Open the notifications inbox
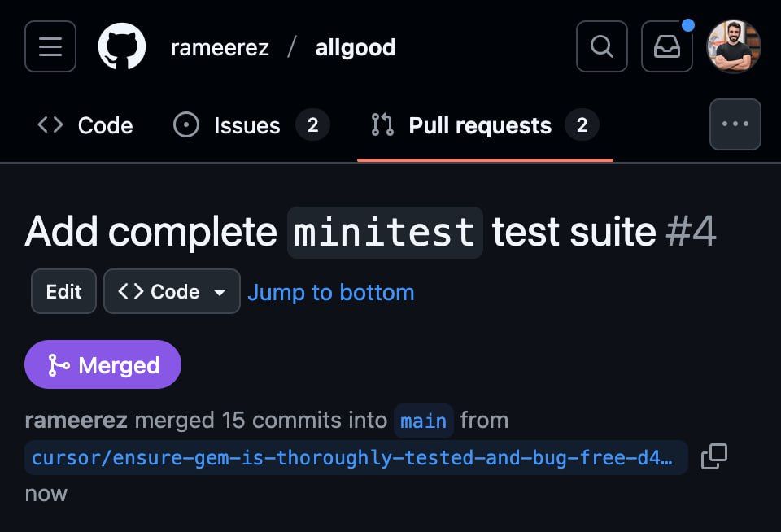 667,46
